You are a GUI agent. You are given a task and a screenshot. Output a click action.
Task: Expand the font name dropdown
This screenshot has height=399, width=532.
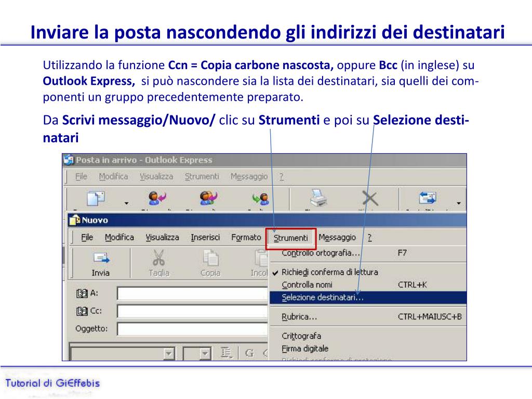[x=169, y=354]
